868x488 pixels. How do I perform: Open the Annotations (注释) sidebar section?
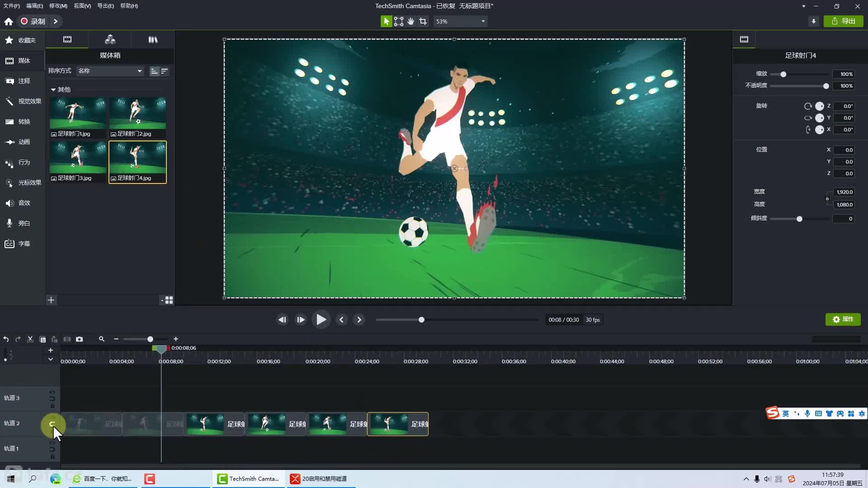click(x=23, y=81)
